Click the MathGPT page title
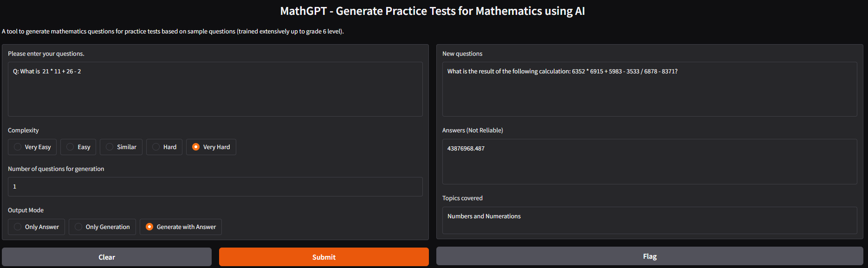 [x=433, y=11]
